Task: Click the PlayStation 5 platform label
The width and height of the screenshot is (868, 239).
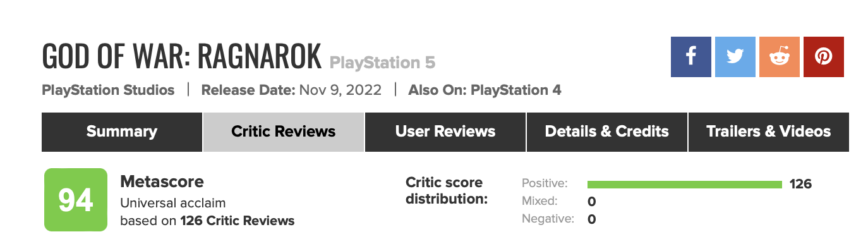Action: (383, 63)
